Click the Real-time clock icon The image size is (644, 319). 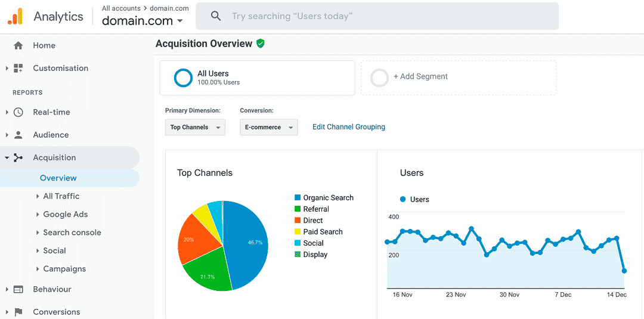(x=18, y=112)
